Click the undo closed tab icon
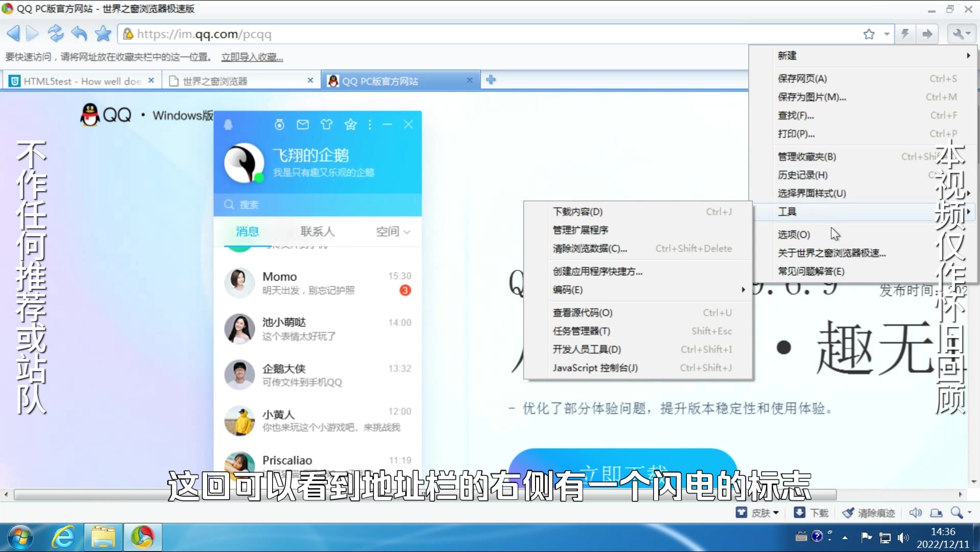The height and width of the screenshot is (552, 980). 79,34
